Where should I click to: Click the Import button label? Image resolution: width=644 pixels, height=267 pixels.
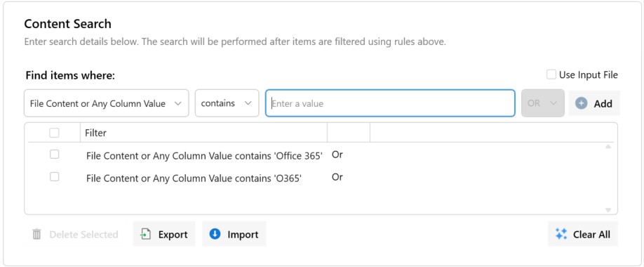tap(243, 235)
